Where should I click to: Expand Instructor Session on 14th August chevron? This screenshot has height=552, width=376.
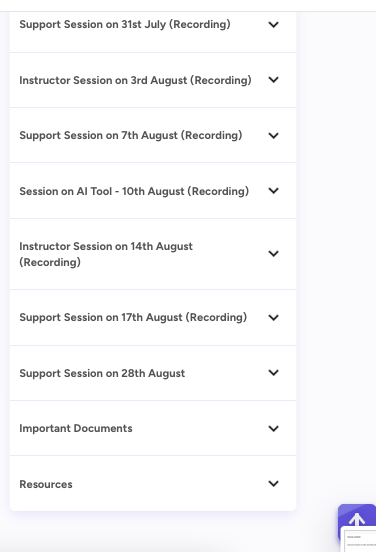tap(274, 254)
